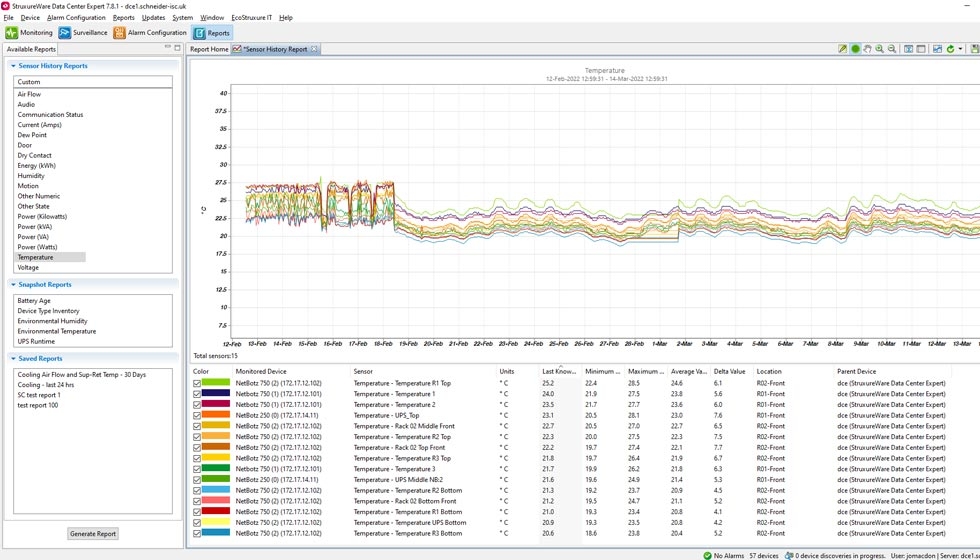Click the pencil edit report icon

(843, 49)
